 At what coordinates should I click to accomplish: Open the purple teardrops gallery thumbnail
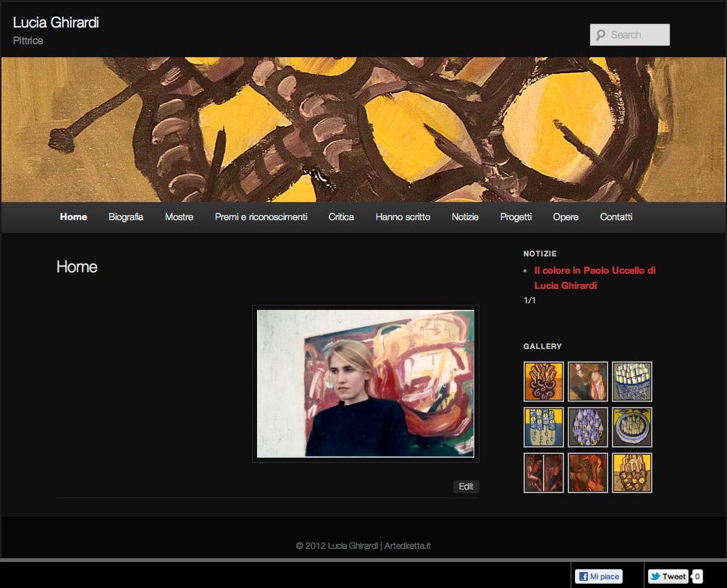[x=587, y=427]
